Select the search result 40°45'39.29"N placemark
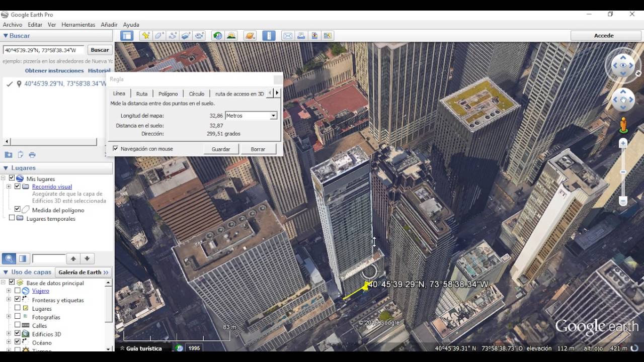This screenshot has height=362, width=644. [x=65, y=84]
